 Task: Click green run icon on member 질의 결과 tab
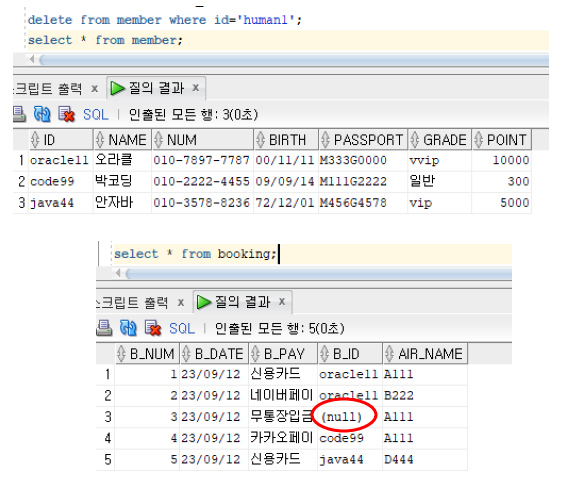[x=117, y=88]
